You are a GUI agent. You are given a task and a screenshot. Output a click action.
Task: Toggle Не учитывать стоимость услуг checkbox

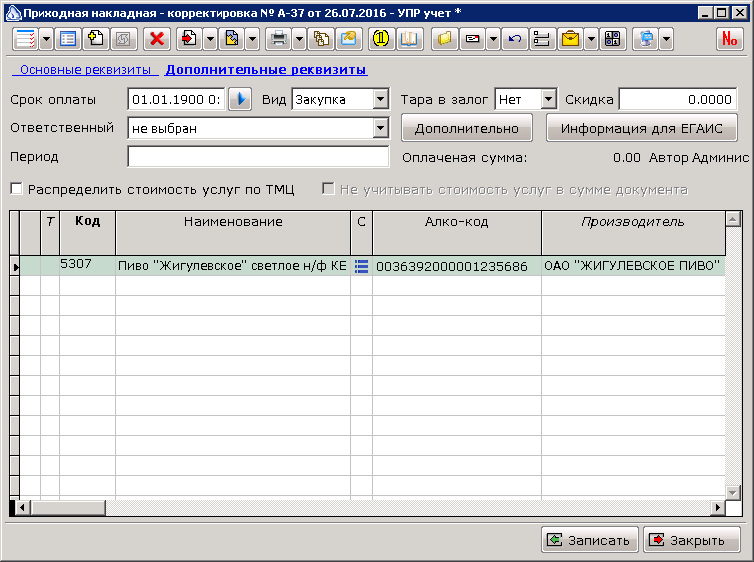[328, 189]
